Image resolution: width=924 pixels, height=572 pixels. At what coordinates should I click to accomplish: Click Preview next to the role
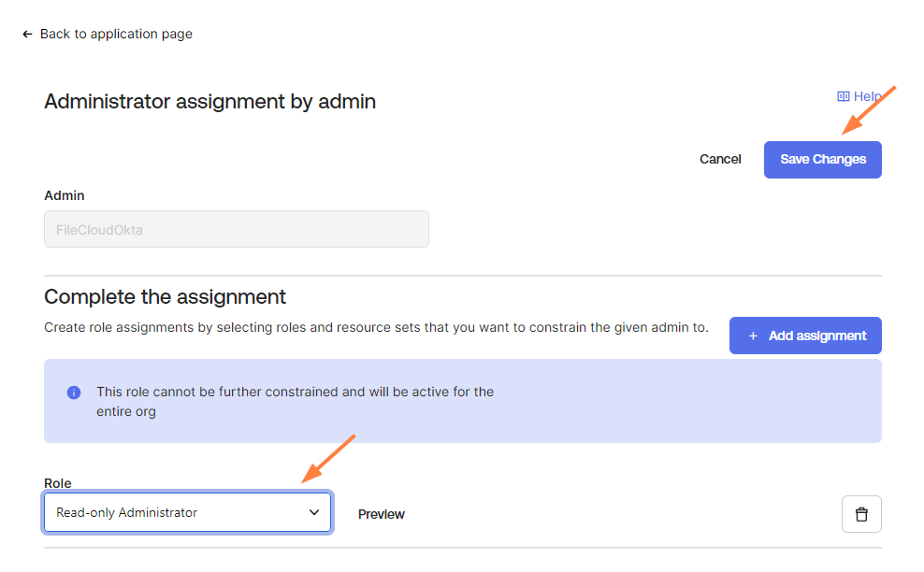(382, 514)
